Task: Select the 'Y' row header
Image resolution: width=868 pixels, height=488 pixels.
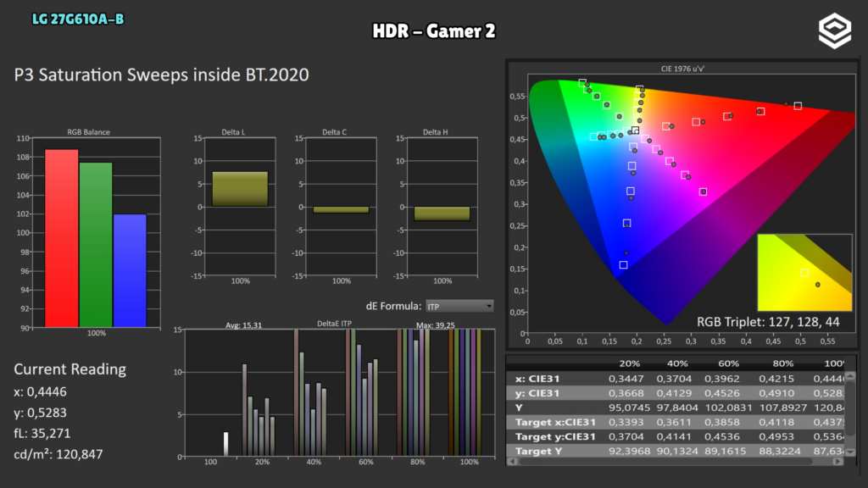Action: 519,408
